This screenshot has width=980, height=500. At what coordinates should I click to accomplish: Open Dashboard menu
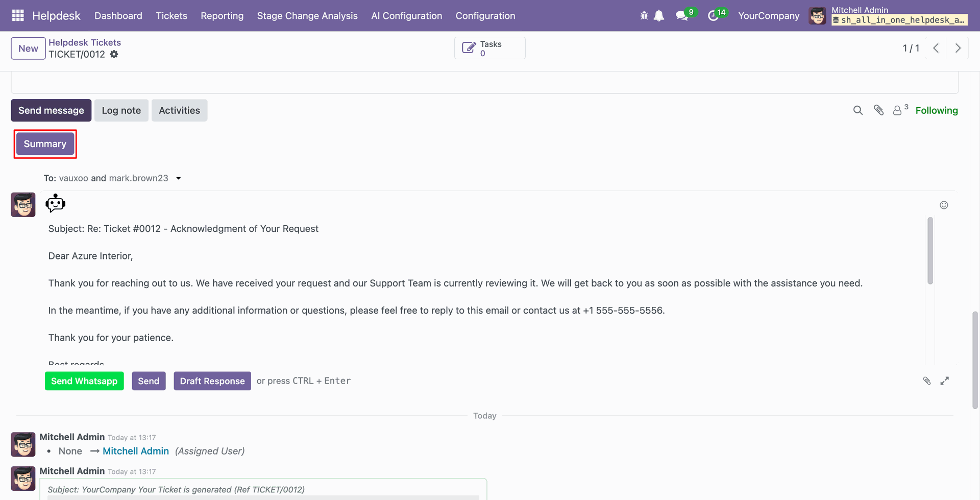pyautogui.click(x=118, y=16)
